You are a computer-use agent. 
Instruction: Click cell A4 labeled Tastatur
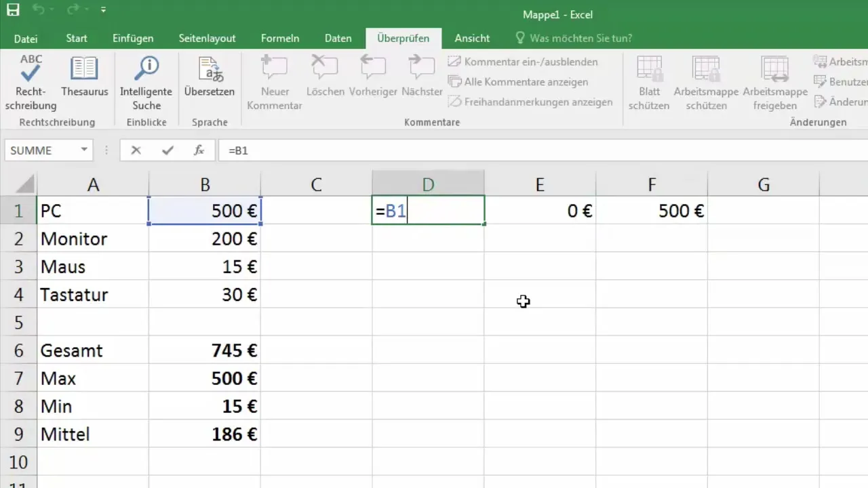[x=93, y=294]
